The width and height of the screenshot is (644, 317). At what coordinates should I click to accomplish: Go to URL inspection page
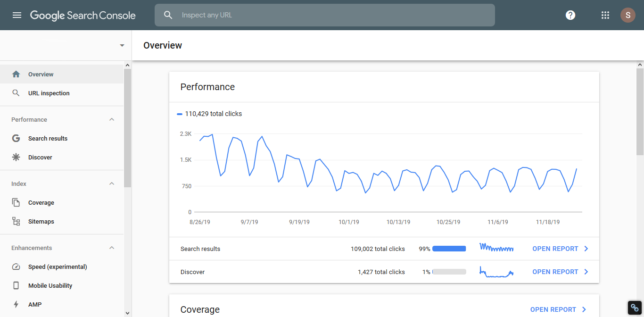coord(49,93)
